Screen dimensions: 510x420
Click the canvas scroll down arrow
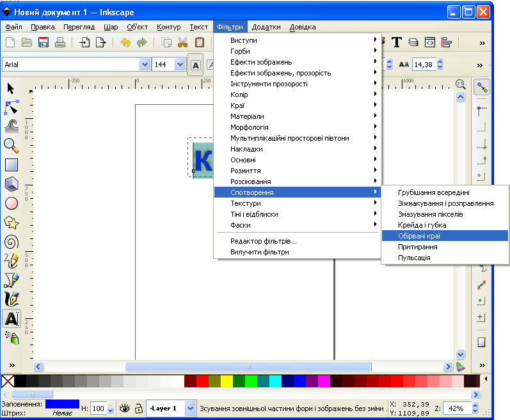(x=460, y=354)
